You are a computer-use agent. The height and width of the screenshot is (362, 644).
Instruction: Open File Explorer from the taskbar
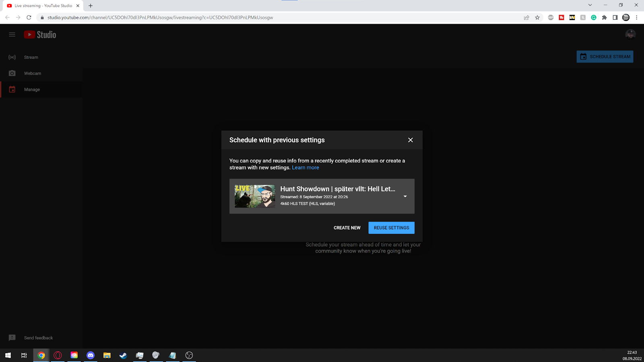point(107,355)
